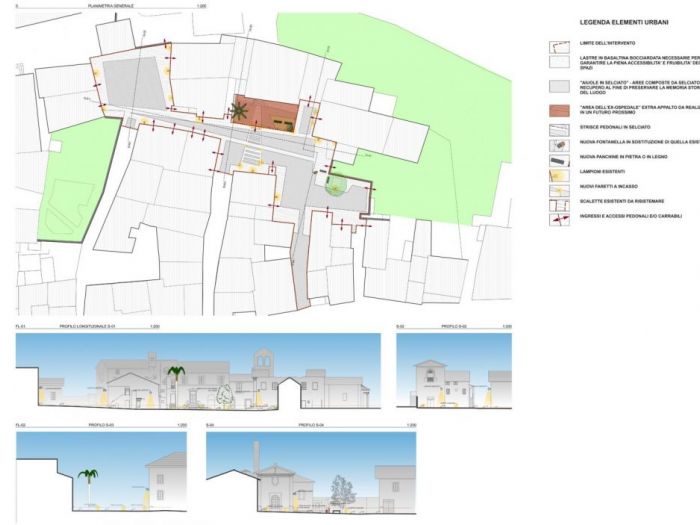Click the 'PROFILO S-03' section title

[101, 425]
